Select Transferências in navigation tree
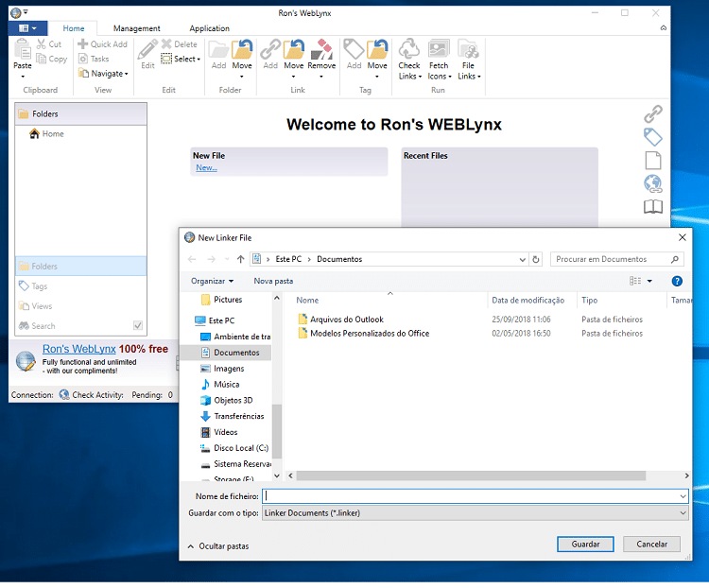 tap(233, 416)
